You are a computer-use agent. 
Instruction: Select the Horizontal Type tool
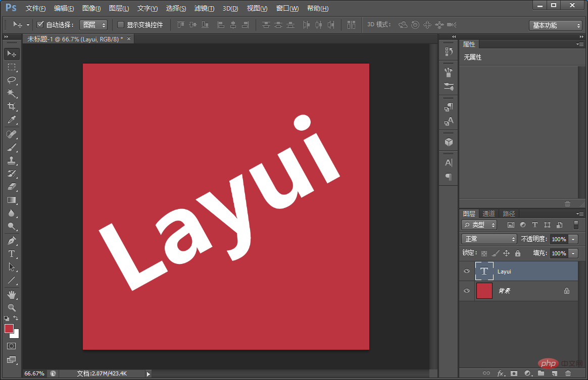[x=12, y=254]
